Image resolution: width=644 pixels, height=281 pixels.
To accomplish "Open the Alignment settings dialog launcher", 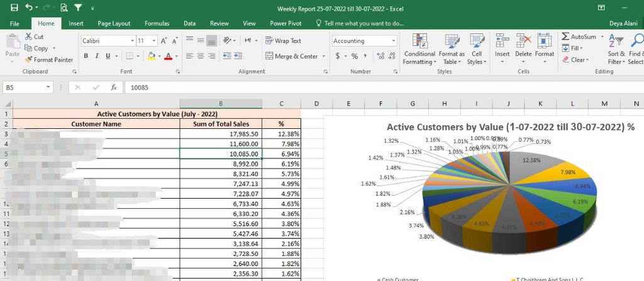I will point(326,72).
